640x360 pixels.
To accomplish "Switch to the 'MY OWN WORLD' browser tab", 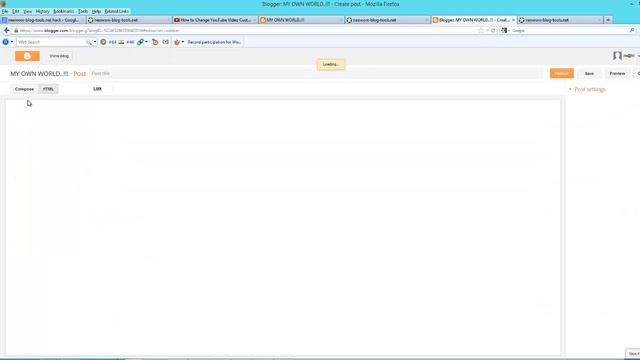I will [301, 20].
